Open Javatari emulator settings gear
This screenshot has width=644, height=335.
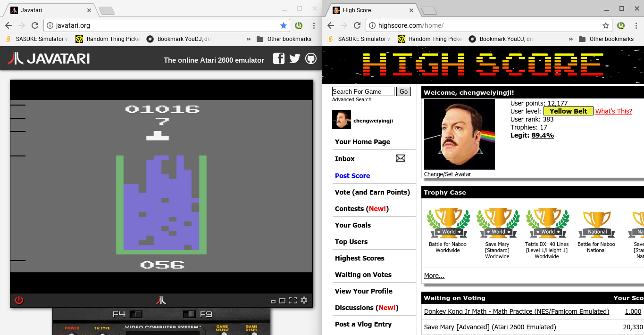pos(304,300)
